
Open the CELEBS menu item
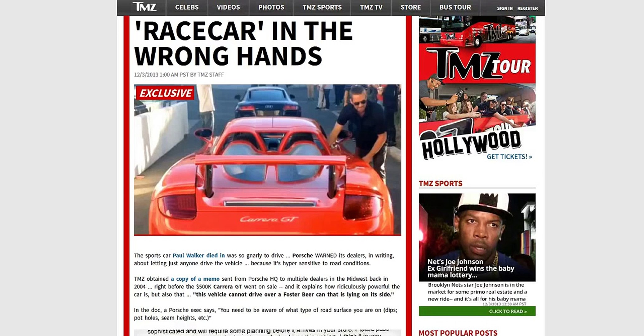pos(187,7)
